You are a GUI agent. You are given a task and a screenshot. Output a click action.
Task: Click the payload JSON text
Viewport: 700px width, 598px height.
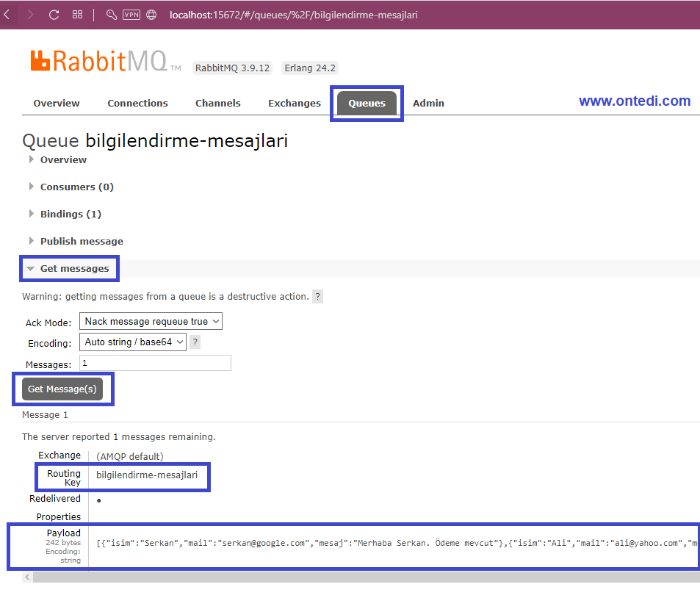[x=397, y=543]
